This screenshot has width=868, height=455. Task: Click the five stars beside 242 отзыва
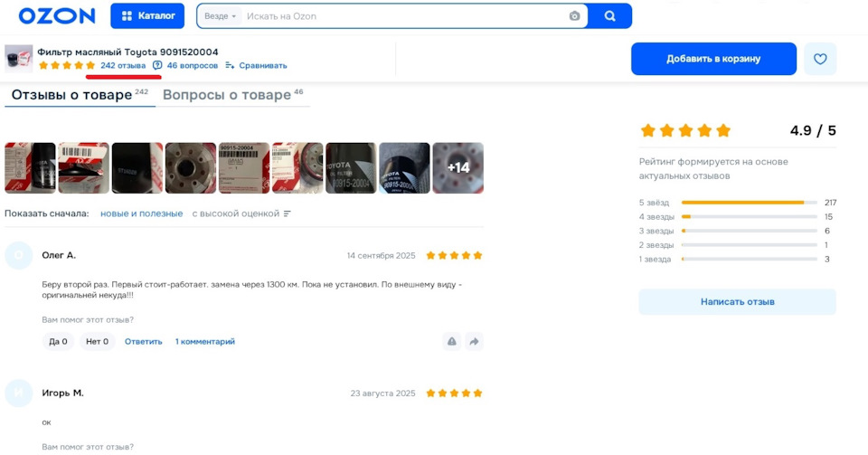67,65
